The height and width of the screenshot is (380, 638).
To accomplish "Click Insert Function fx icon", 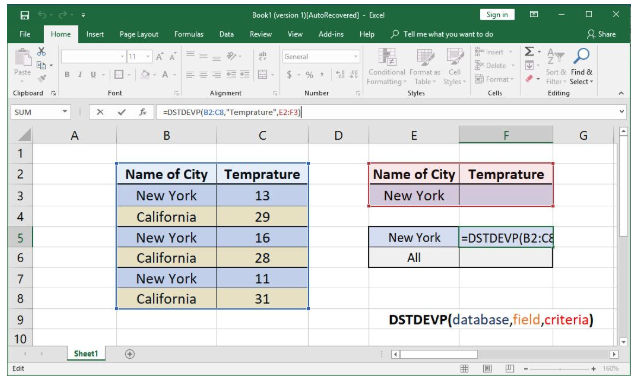I will [x=142, y=112].
